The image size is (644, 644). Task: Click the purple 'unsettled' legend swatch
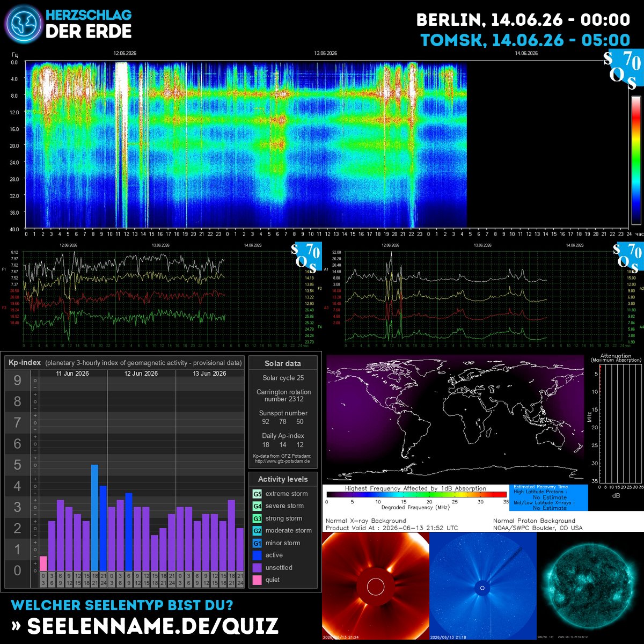257,568
